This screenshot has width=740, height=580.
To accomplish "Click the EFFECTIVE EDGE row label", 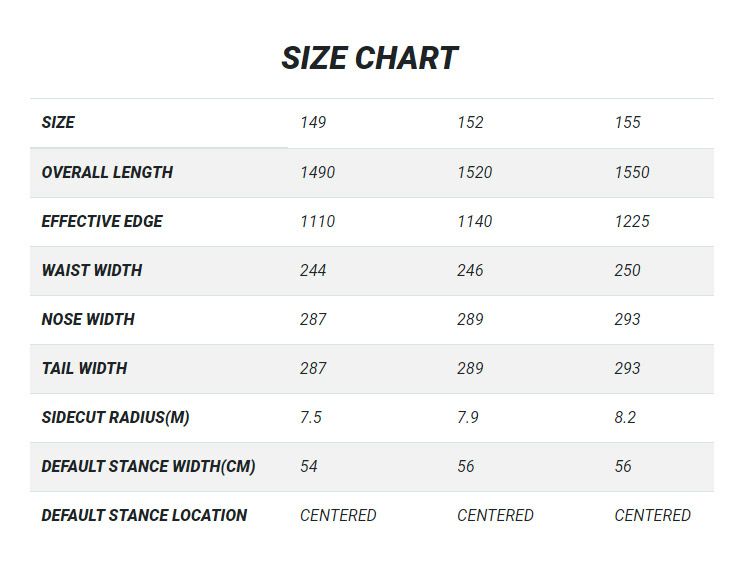I will coord(102,221).
